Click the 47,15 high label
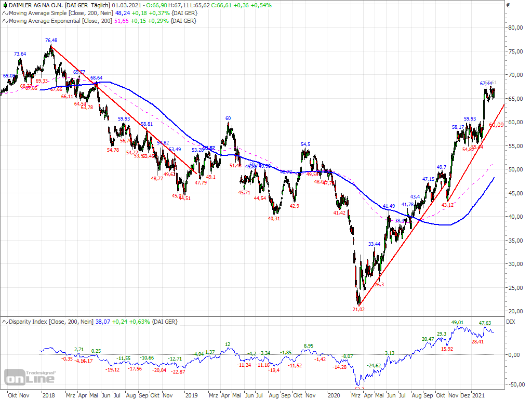The width and height of the screenshot is (532, 399). [x=428, y=179]
